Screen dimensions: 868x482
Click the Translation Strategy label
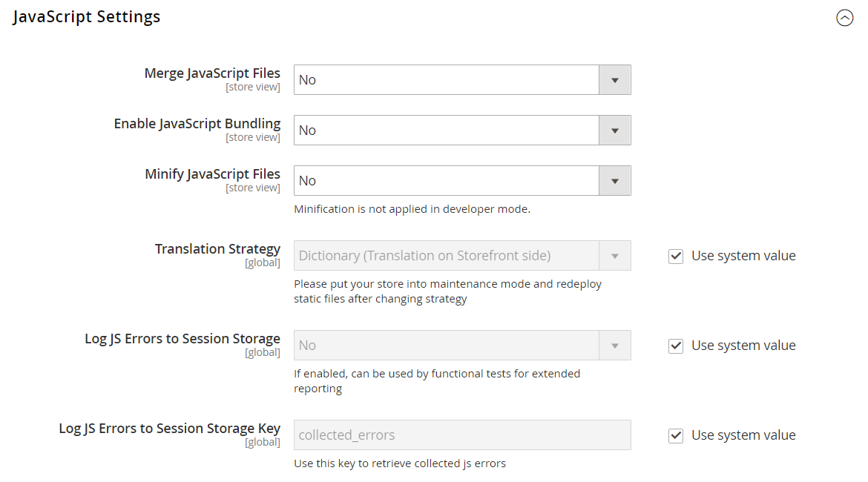point(217,249)
